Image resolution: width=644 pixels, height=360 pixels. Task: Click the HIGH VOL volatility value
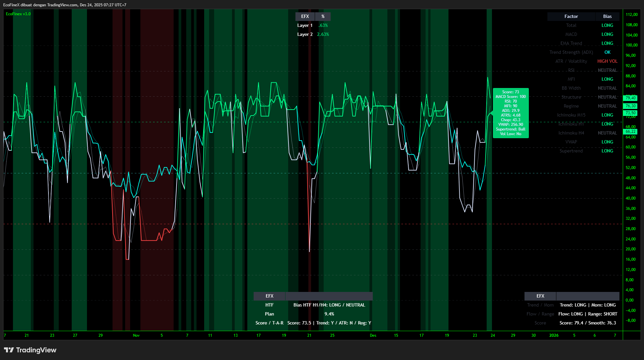(607, 61)
